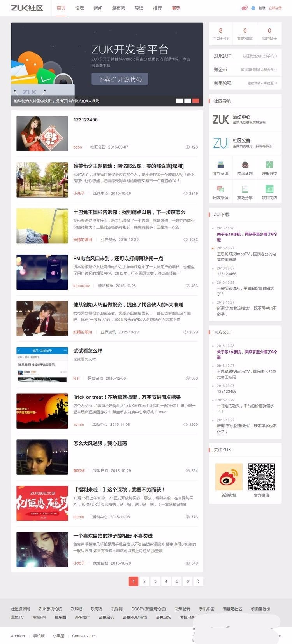
Task: Click Comsenz Inc. footer link
Action: coord(84,636)
